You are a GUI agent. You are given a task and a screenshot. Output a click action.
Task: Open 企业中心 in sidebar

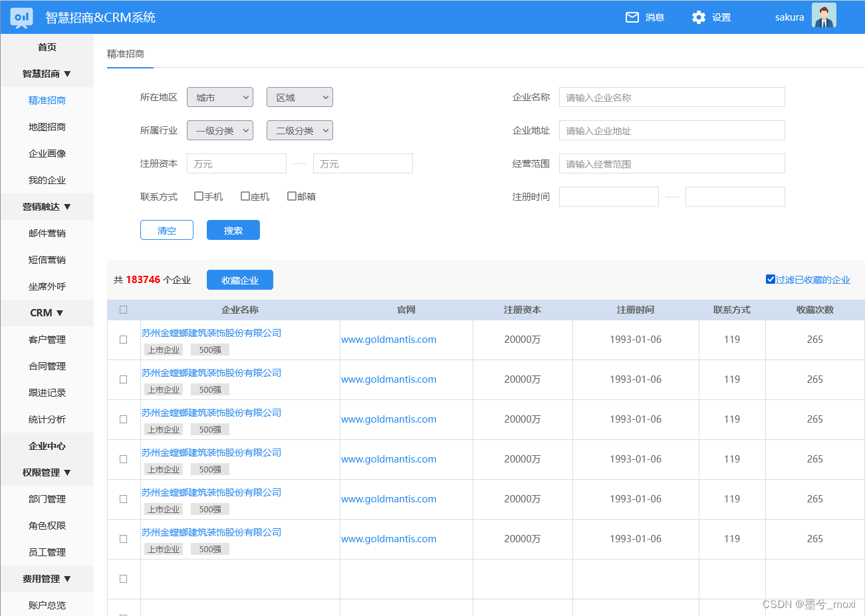coord(47,446)
